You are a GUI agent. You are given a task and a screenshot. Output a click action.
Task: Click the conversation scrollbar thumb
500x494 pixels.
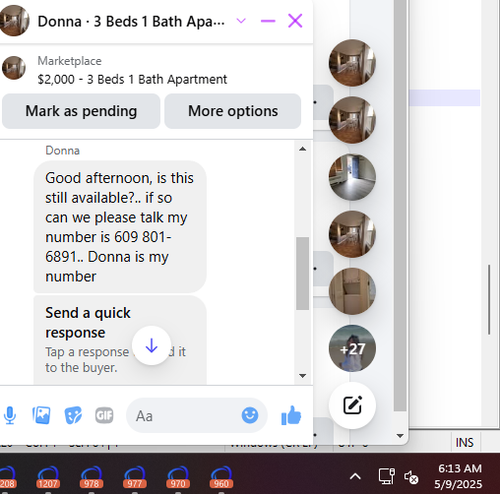[x=302, y=273]
